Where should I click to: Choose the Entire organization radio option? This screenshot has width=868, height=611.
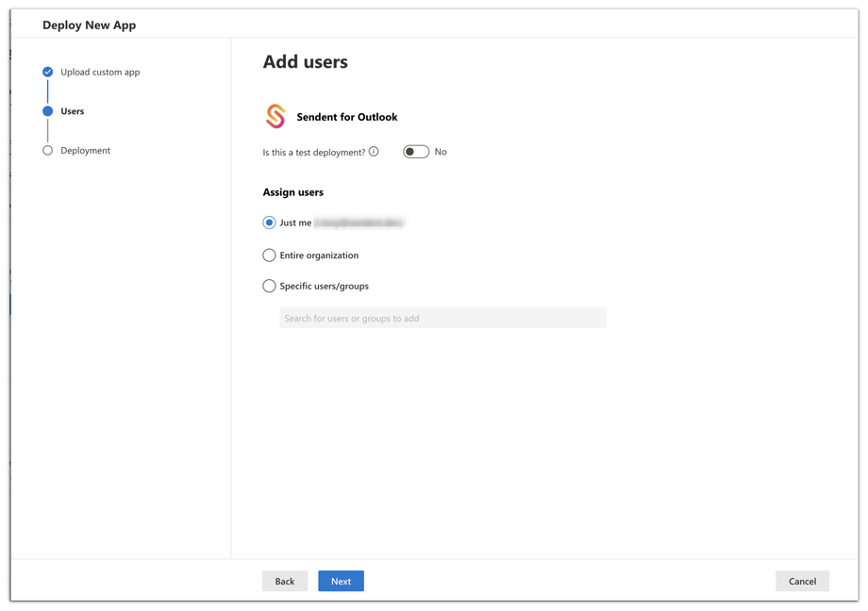[269, 256]
